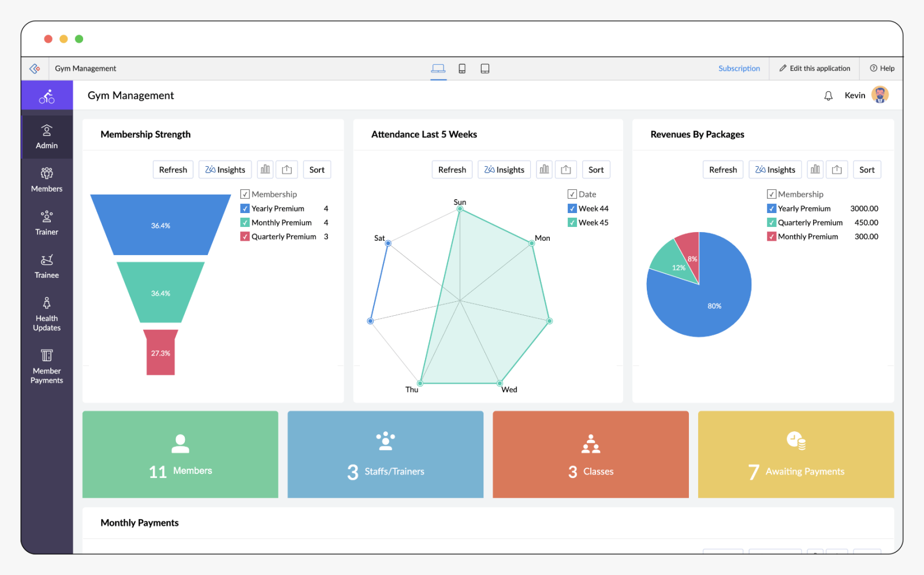Switch to mobile phone preview

pos(462,69)
